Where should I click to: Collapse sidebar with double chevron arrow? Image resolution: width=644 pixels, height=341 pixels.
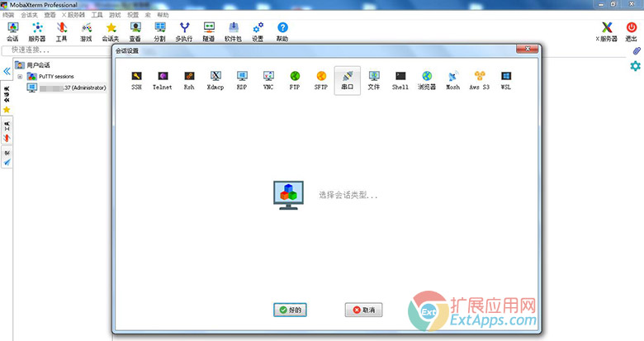(7, 71)
